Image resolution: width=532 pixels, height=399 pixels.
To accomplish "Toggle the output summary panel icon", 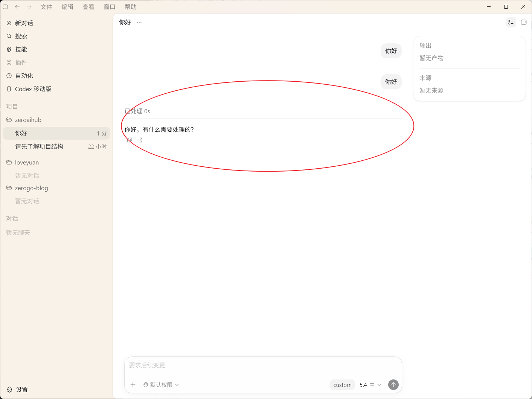I will pyautogui.click(x=511, y=22).
